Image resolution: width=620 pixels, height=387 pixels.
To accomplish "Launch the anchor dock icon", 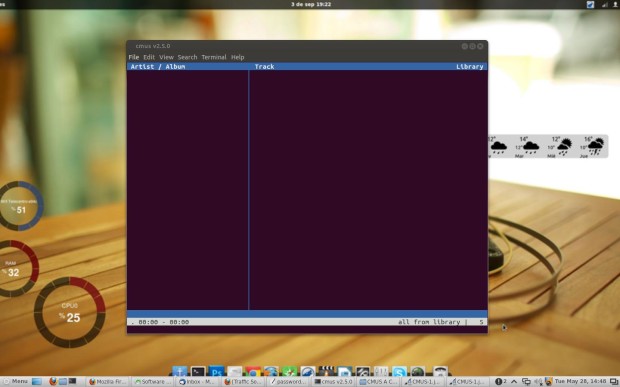I will (179, 371).
